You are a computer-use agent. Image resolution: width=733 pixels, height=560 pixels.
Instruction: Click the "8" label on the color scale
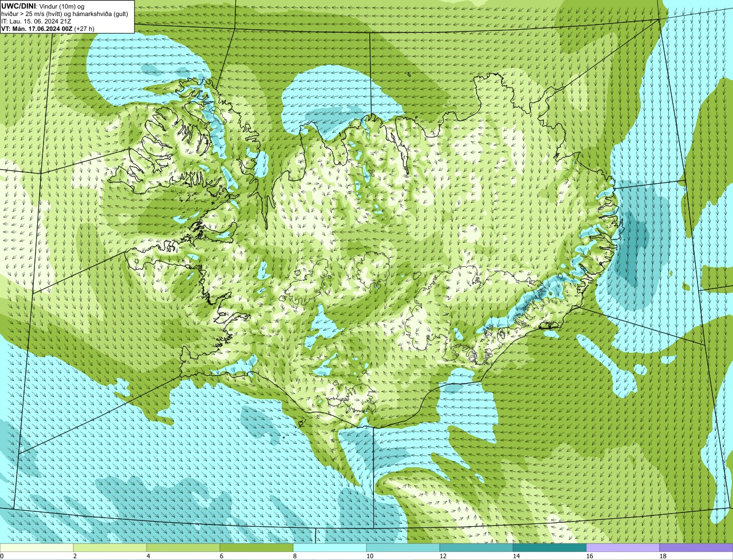295,556
